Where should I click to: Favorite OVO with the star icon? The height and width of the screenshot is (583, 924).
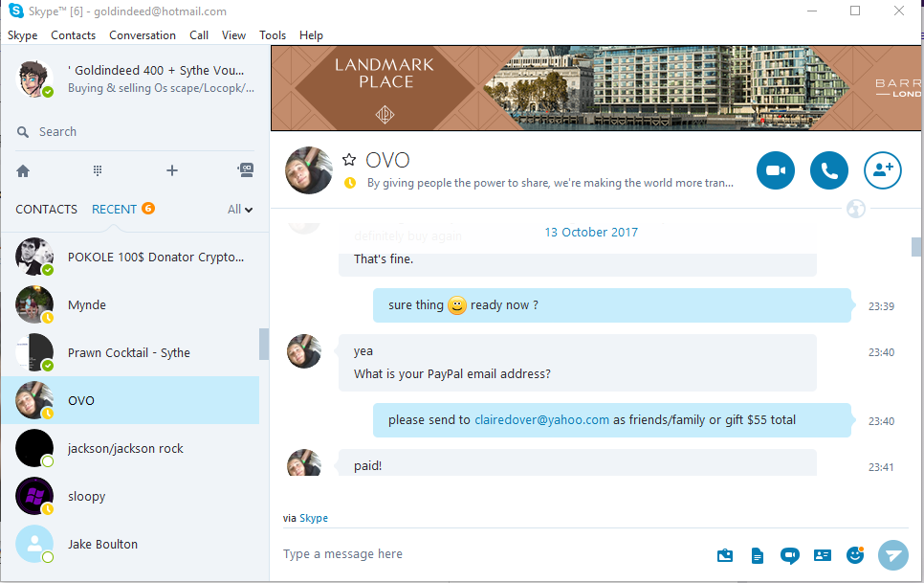pos(349,160)
